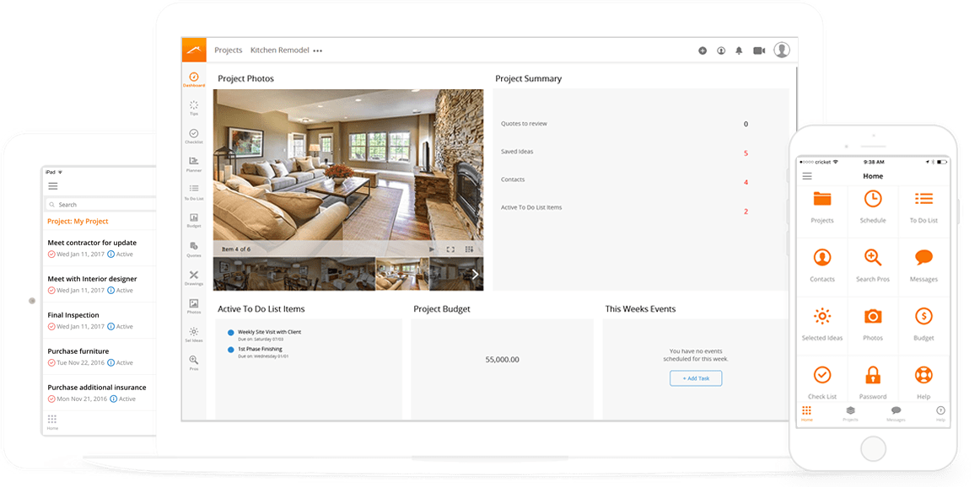Open Drawings in the laptop sidebar
Viewport: 980px width, 487px height.
pyautogui.click(x=194, y=278)
